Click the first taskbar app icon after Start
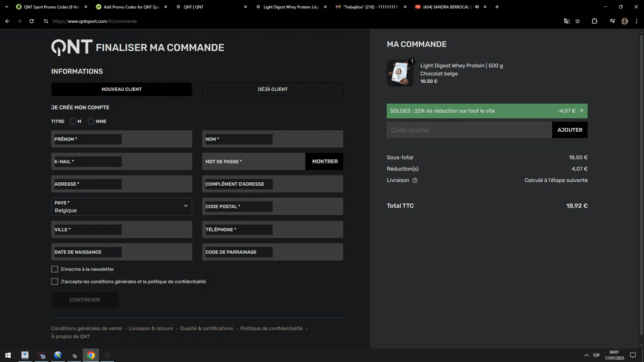 point(25,355)
